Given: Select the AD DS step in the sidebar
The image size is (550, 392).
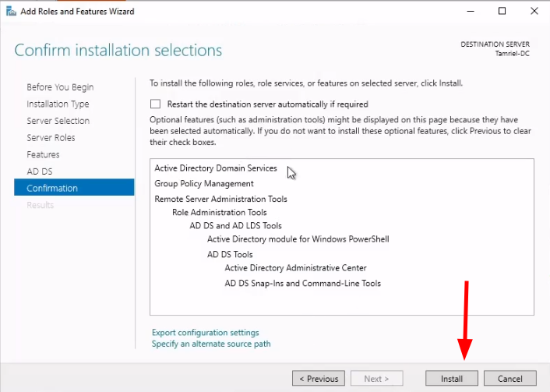Looking at the screenshot, I should tap(39, 171).
